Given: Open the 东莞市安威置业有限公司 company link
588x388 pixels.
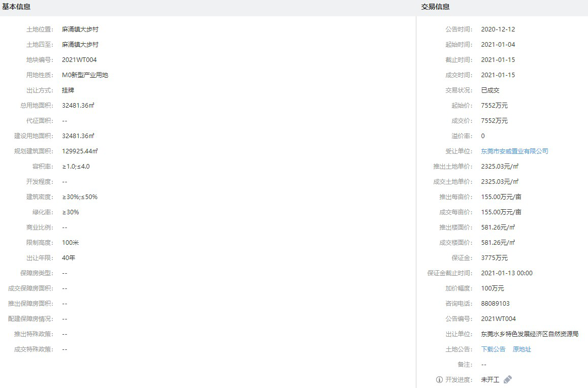Looking at the screenshot, I should click(x=514, y=151).
